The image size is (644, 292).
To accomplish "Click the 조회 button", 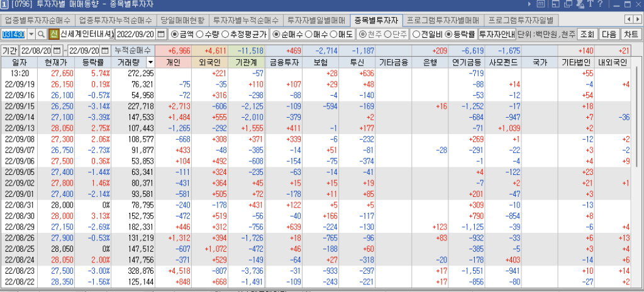I will pos(587,33).
